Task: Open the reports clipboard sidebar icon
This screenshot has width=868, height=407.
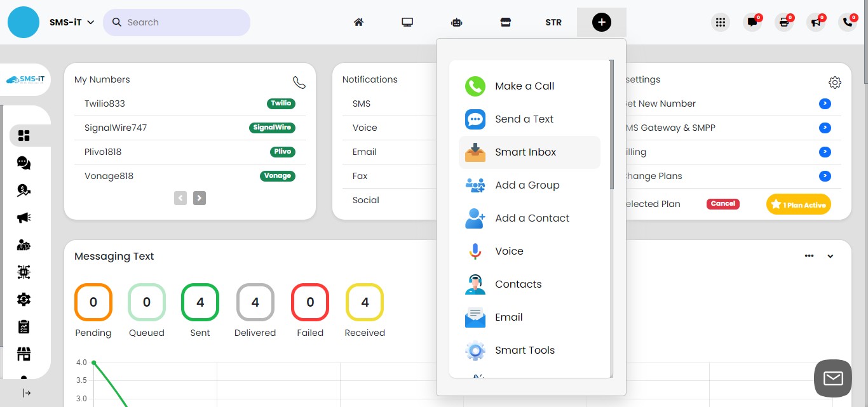Action: click(x=24, y=326)
